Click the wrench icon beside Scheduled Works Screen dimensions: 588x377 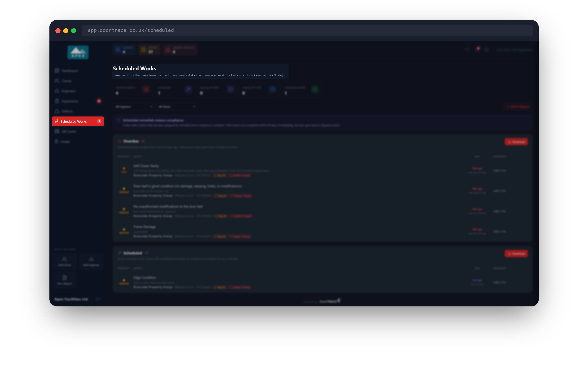click(57, 121)
